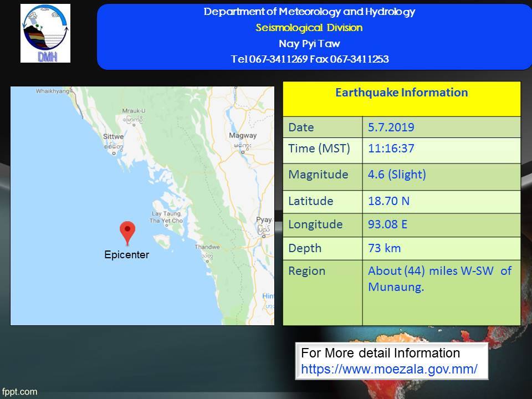Open the moezala.gov.mm link
The width and height of the screenshot is (532, 399).
389,369
